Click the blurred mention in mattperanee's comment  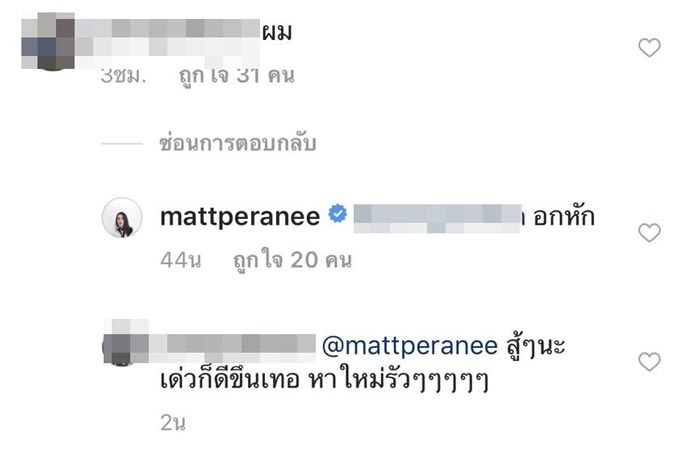[x=438, y=218]
